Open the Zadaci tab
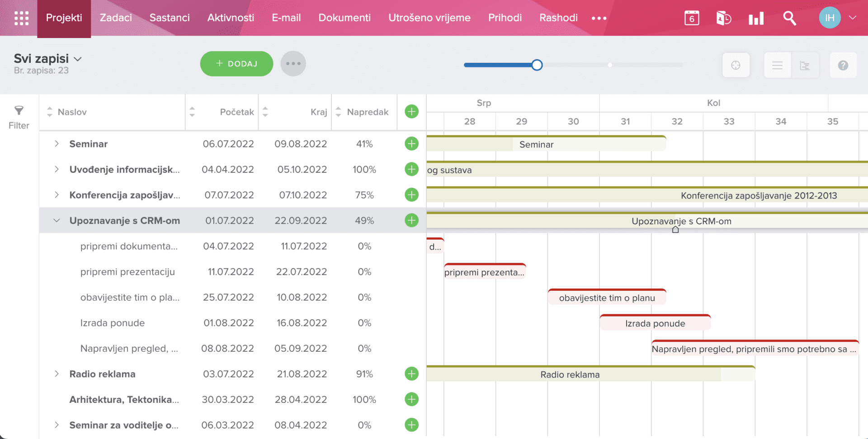 (x=116, y=18)
